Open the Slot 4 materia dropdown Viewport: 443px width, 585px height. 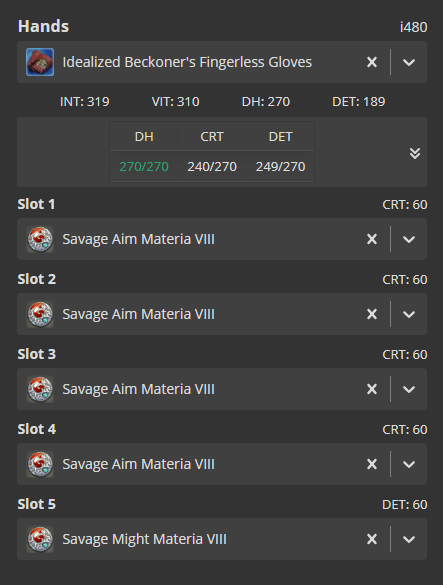[409, 464]
